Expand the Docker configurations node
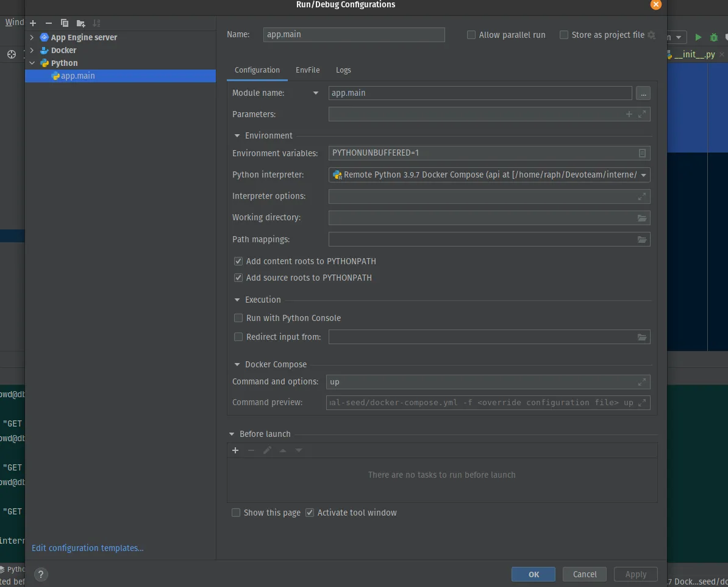This screenshot has width=728, height=587. pyautogui.click(x=32, y=50)
